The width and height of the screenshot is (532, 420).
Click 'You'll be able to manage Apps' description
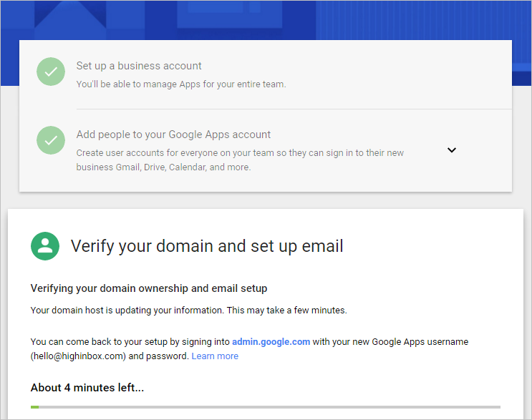tap(181, 84)
